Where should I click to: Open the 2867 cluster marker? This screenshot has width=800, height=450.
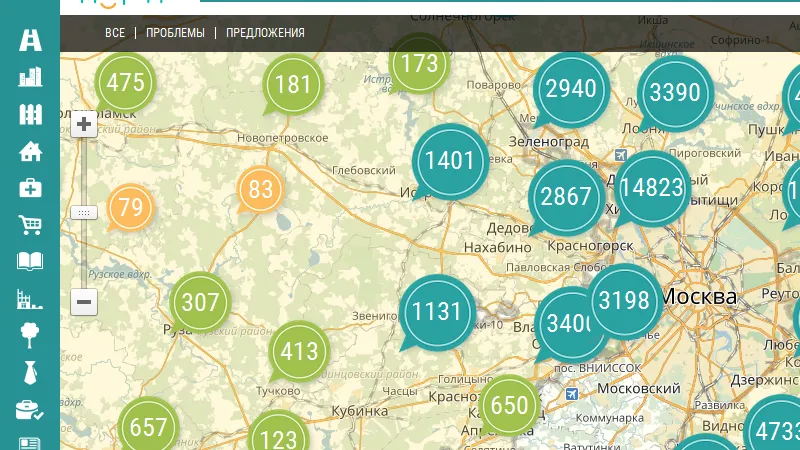point(566,197)
